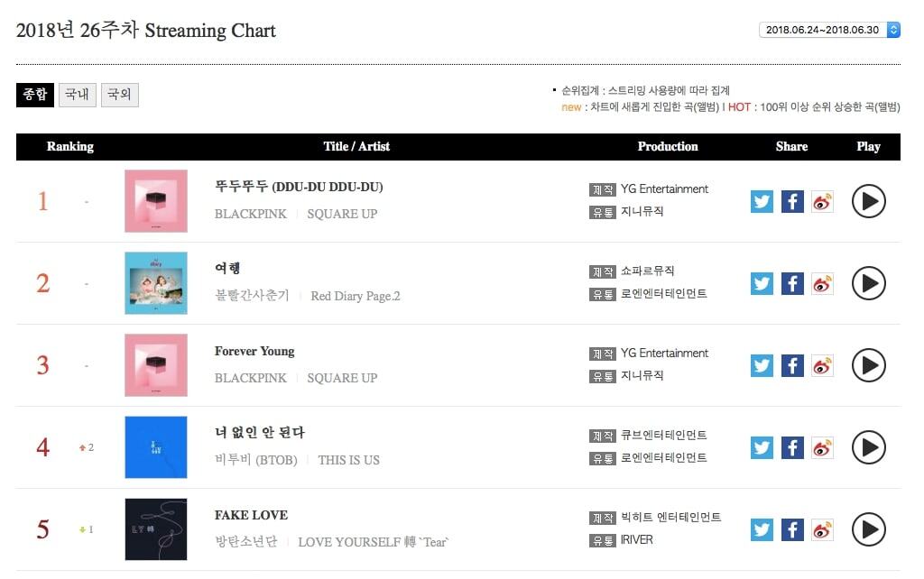Play the song 여행
Screen dimensions: 924x579
click(868, 283)
